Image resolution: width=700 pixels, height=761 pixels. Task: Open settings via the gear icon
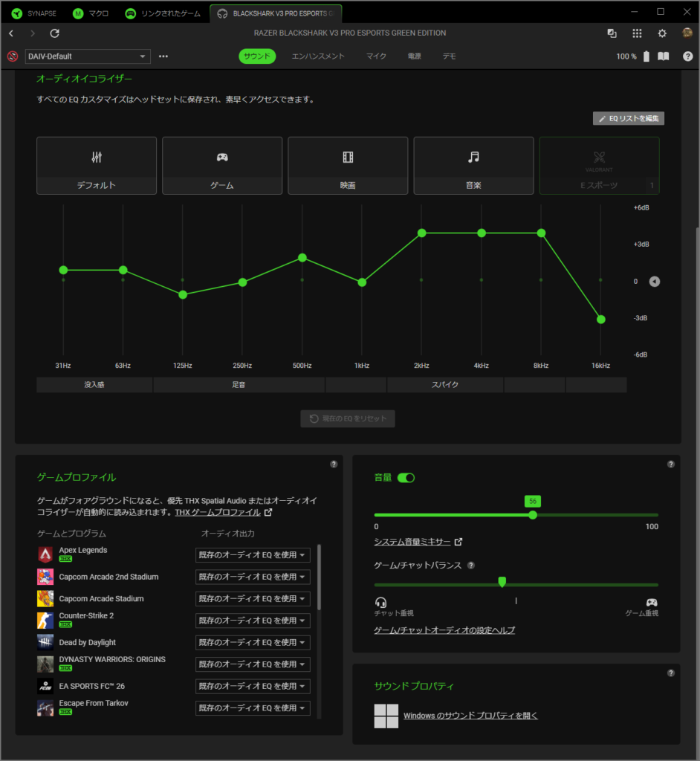(x=662, y=33)
